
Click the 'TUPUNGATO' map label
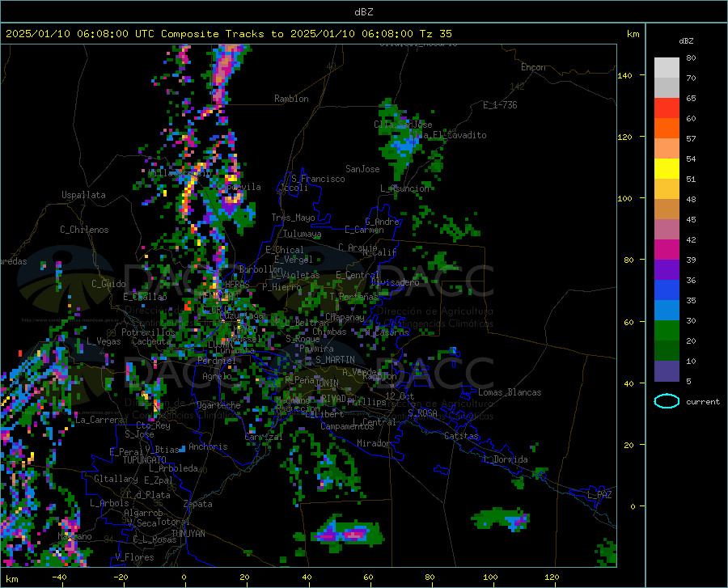click(x=144, y=460)
